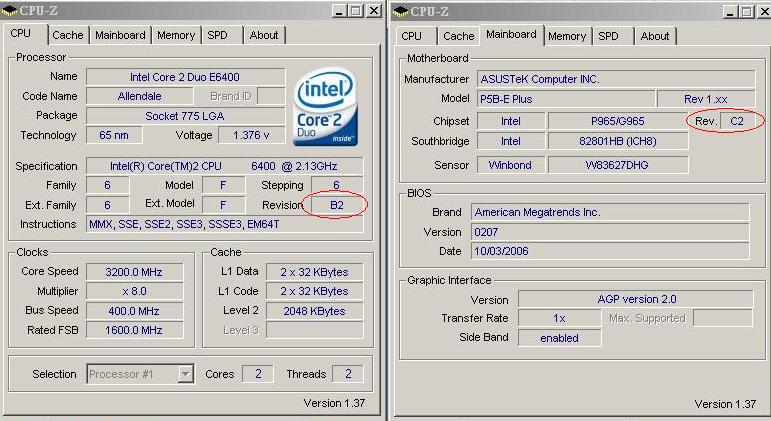
Task: Click the empty Max. Supported field
Action: (x=723, y=318)
